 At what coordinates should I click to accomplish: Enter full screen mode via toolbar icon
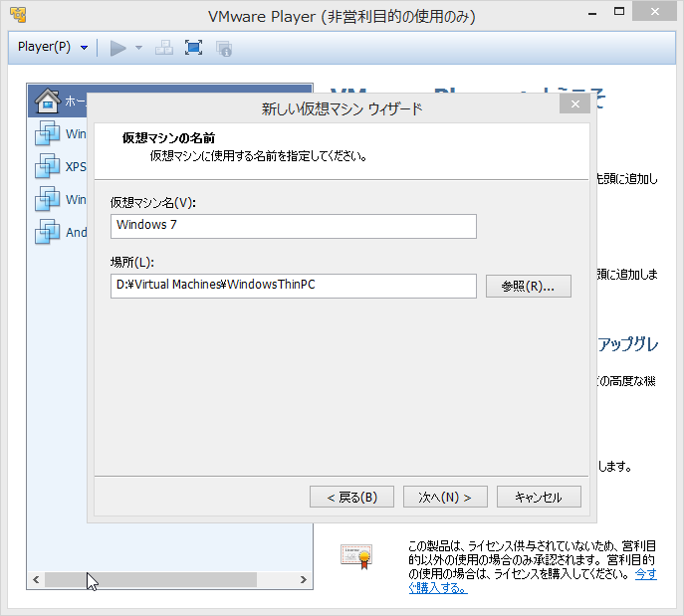(x=193, y=48)
